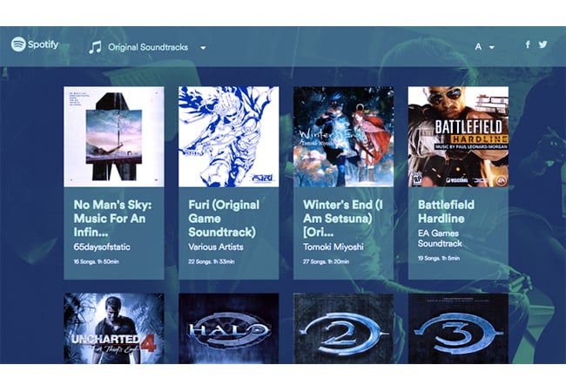Open the Halo 2 album cover
Viewport: 566px width, 392px height.
pyautogui.click(x=343, y=328)
